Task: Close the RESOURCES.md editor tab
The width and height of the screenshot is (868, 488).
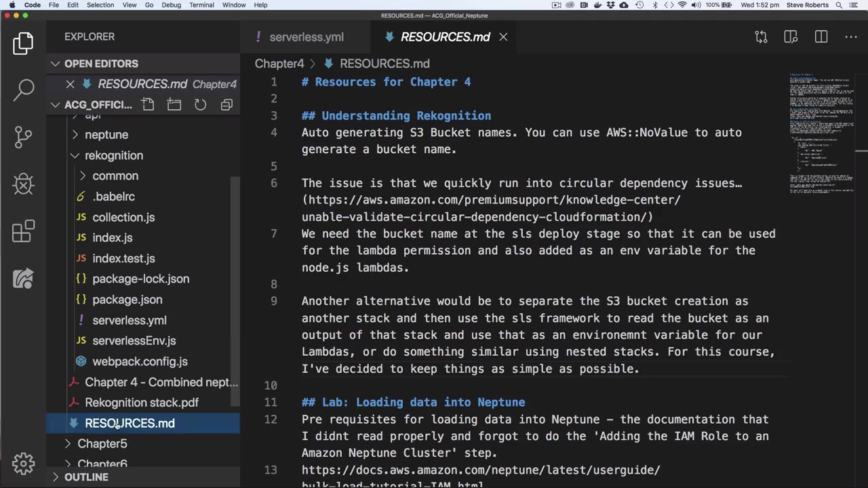Action: pyautogui.click(x=503, y=37)
